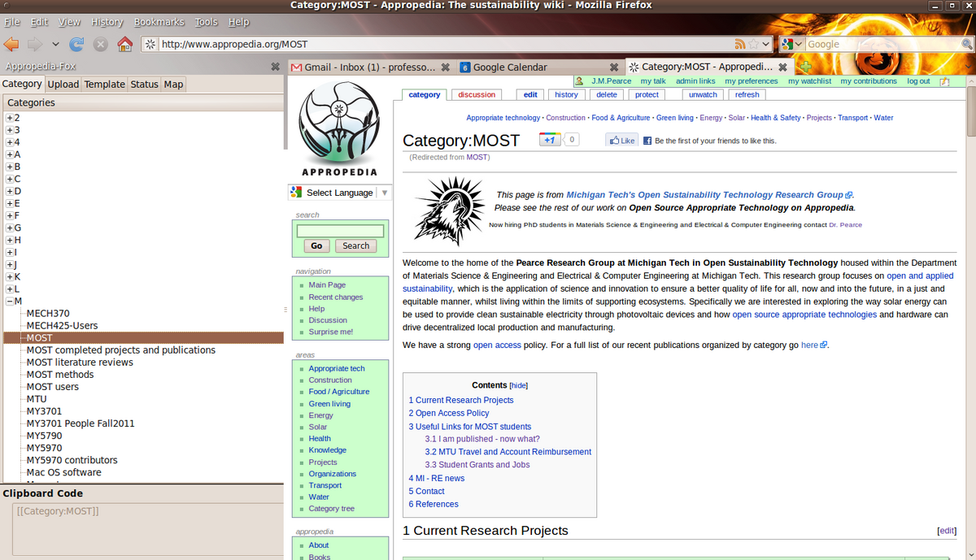The image size is (976, 560).
Task: Open the wiki discussion tab
Action: (x=477, y=95)
